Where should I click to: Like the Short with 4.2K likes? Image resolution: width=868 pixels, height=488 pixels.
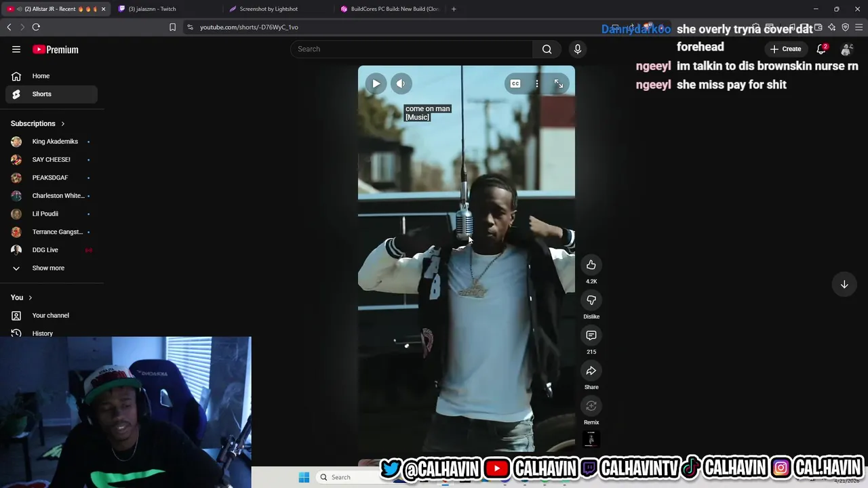click(591, 265)
